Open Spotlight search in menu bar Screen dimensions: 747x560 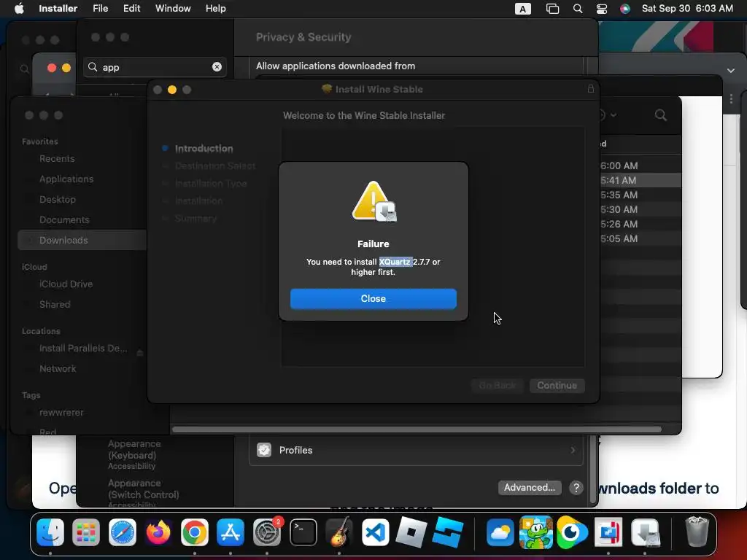pyautogui.click(x=578, y=9)
